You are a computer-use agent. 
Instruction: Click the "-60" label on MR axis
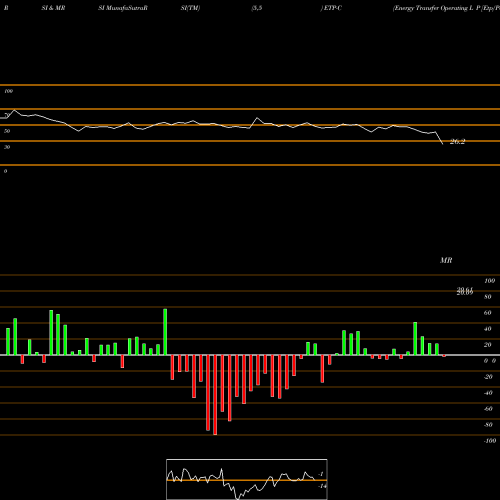pos(488,409)
